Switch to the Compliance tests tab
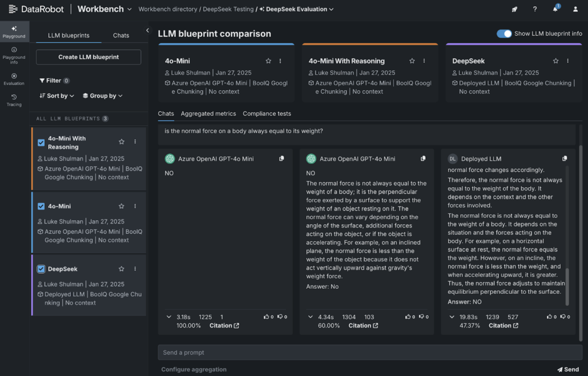The image size is (588, 376). (267, 114)
